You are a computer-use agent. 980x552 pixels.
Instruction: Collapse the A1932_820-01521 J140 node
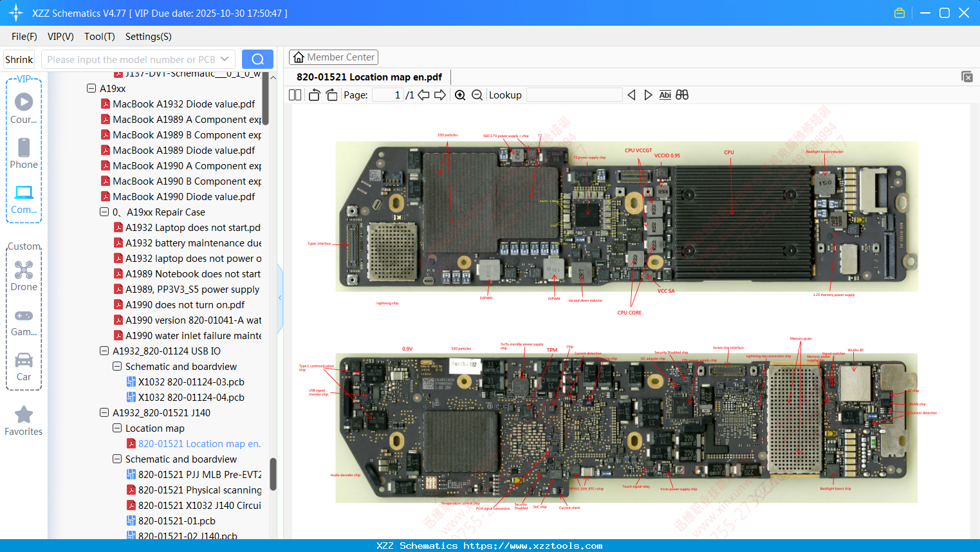click(104, 412)
